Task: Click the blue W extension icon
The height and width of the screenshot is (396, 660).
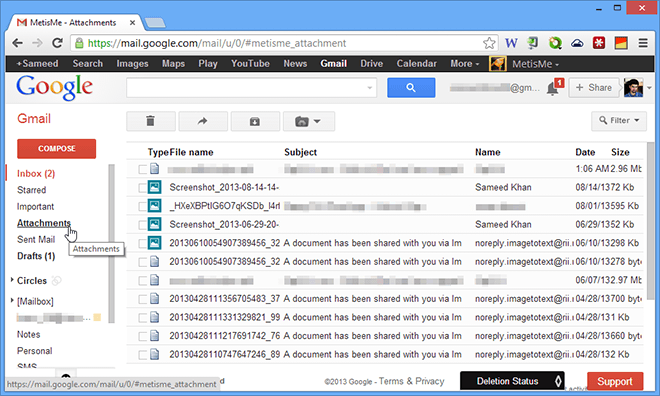Action: [511, 43]
